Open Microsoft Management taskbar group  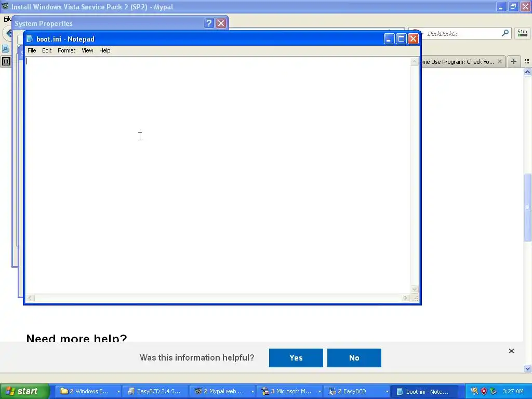click(x=289, y=391)
